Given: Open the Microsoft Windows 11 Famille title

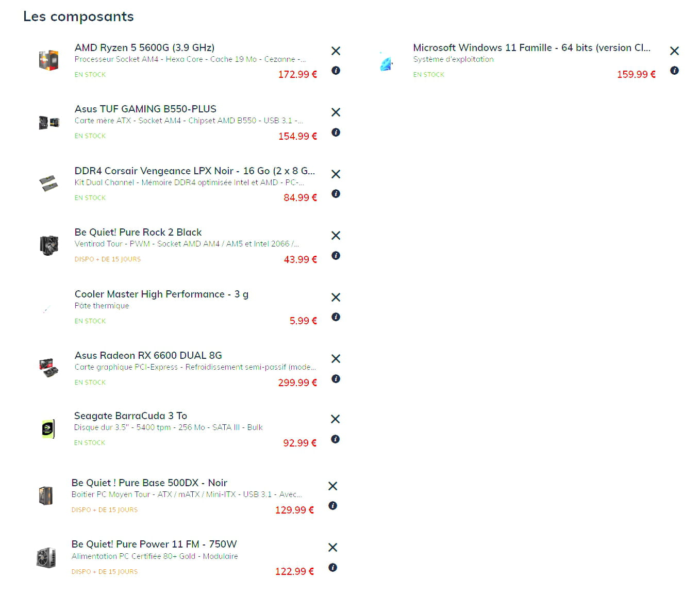Looking at the screenshot, I should (x=531, y=47).
